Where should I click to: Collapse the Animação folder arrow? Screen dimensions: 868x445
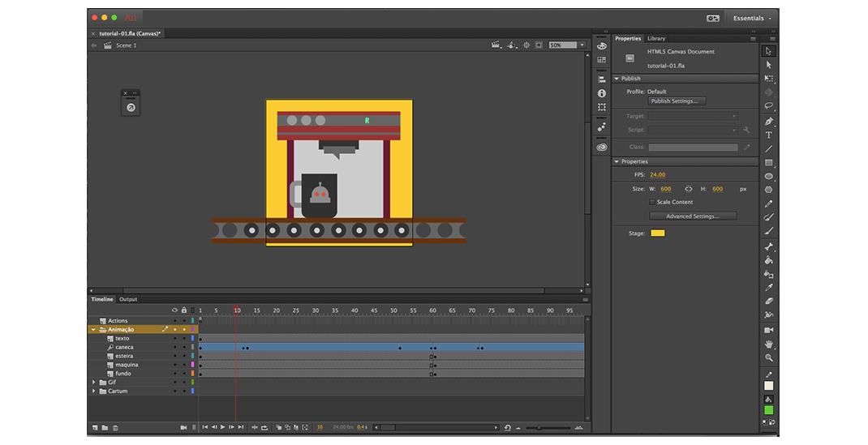pyautogui.click(x=93, y=329)
